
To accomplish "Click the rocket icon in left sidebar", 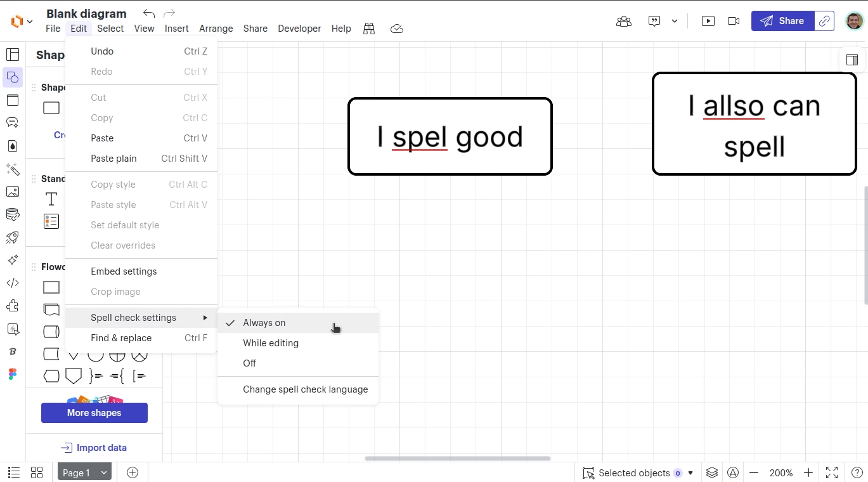I will [13, 237].
